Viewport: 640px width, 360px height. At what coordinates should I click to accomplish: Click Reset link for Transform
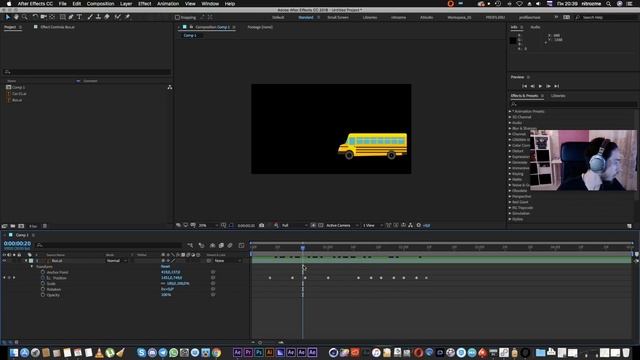165,267
